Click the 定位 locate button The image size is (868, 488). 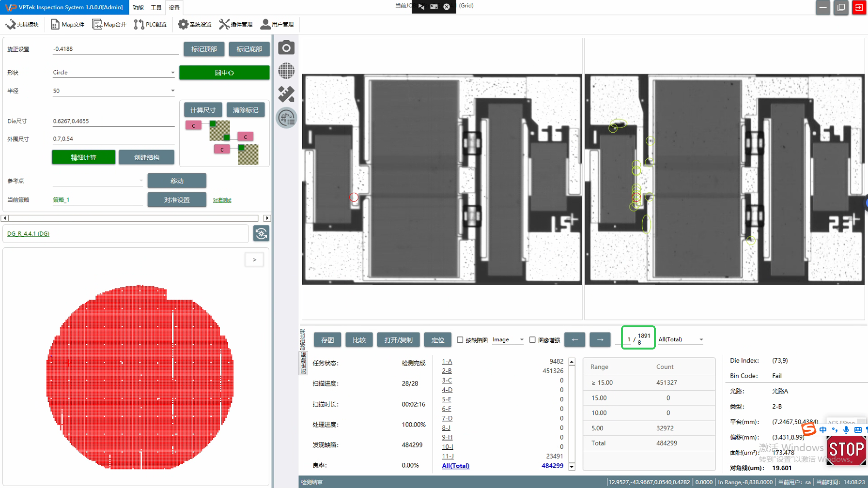[438, 340]
